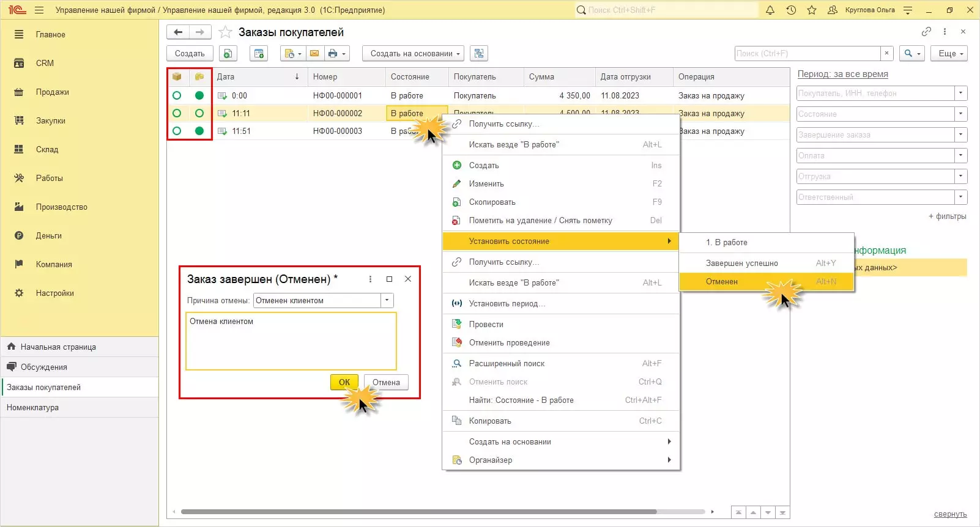
Task: Click the back navigation arrow
Action: (x=178, y=32)
